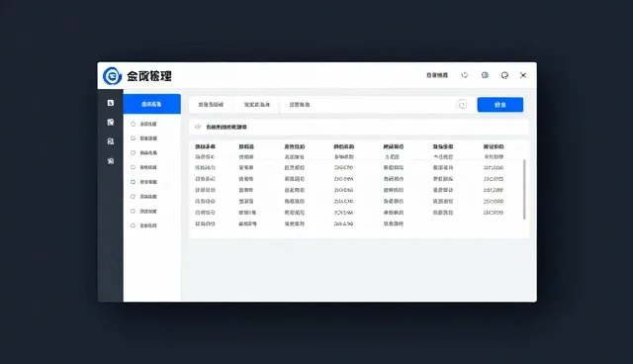Viewport: 633px width, 364px height.
Task: Click the first cell of the bottom table row
Action: pyautogui.click(x=205, y=224)
